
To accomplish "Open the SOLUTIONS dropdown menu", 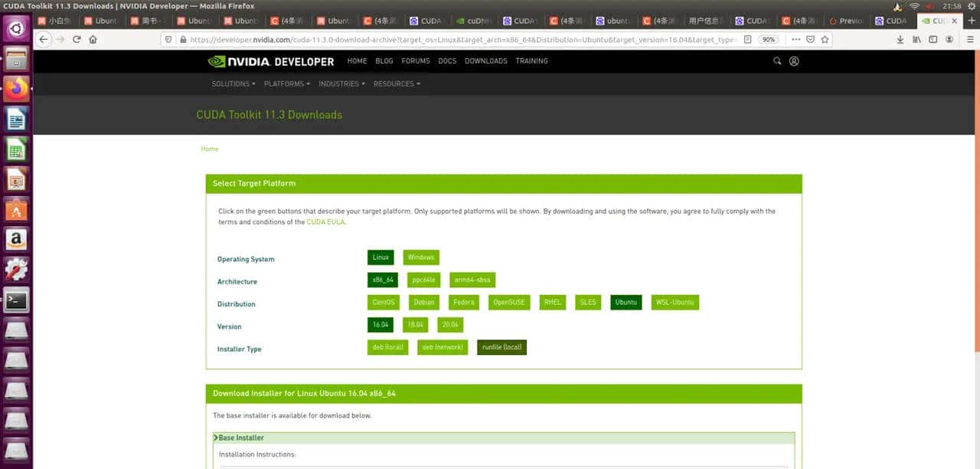I will (232, 84).
